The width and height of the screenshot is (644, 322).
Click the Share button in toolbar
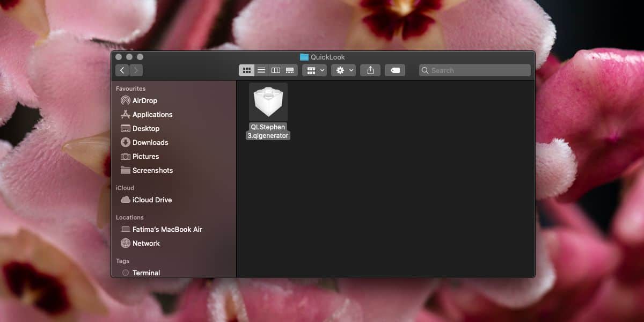(370, 70)
